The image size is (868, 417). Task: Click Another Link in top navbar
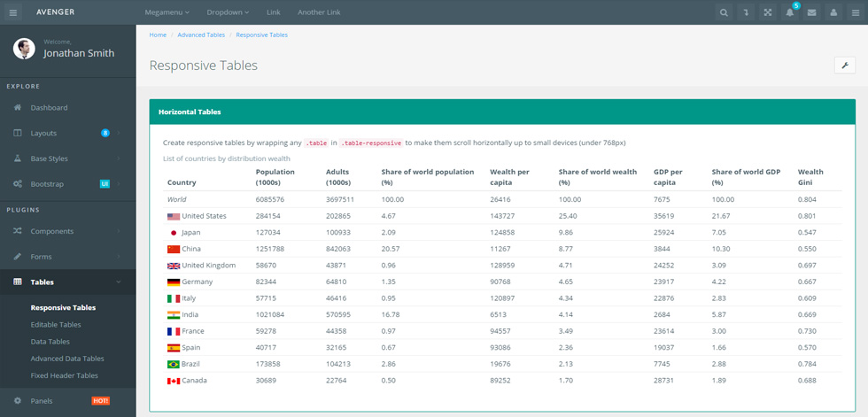point(319,12)
